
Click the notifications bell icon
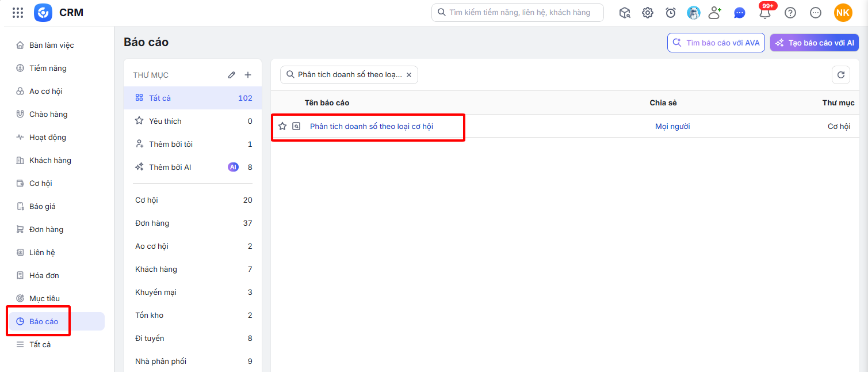pos(765,13)
